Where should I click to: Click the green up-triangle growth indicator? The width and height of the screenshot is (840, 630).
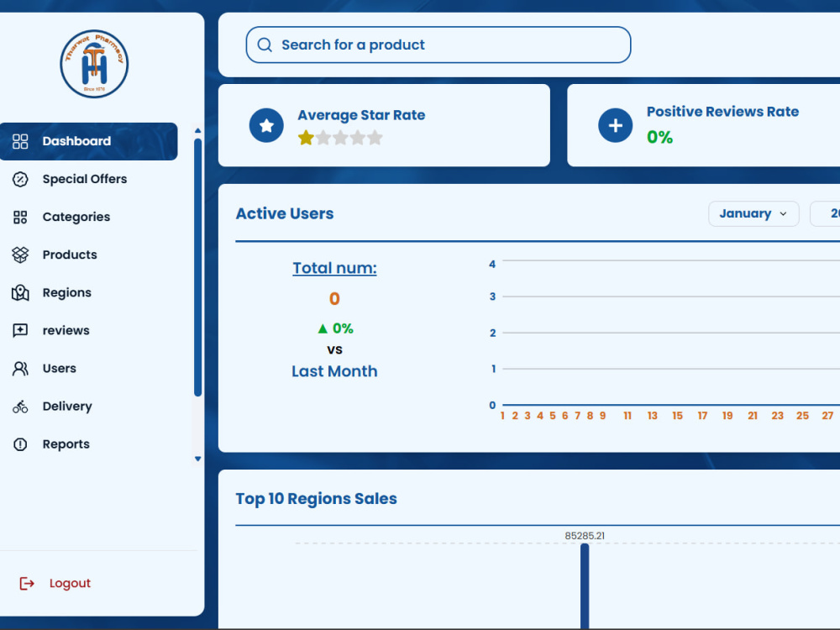pyautogui.click(x=323, y=328)
